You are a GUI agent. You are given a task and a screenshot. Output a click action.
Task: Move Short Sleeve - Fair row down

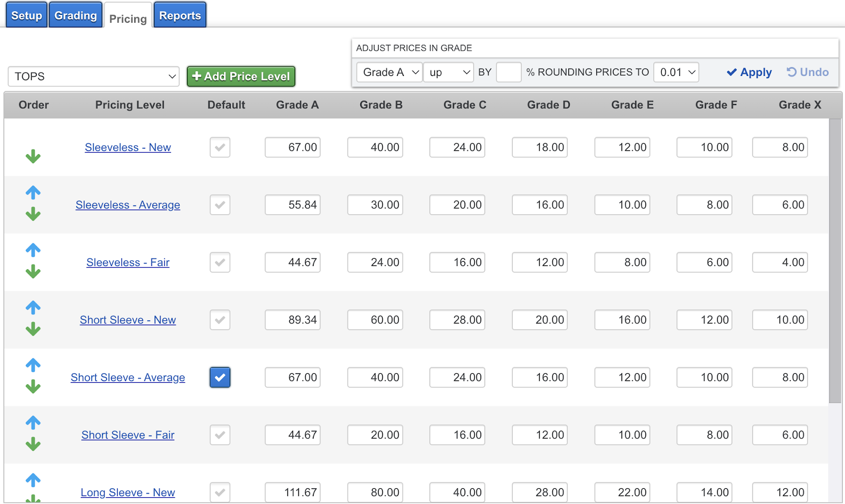(33, 444)
